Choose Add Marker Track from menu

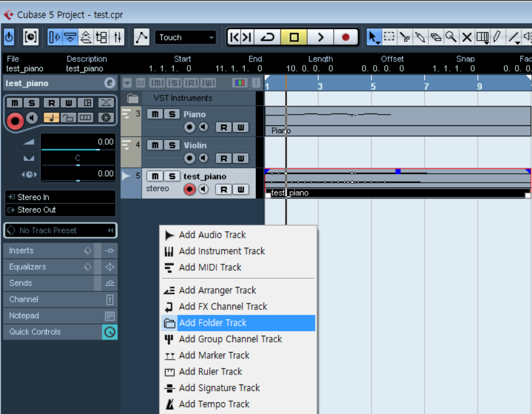tap(238, 355)
